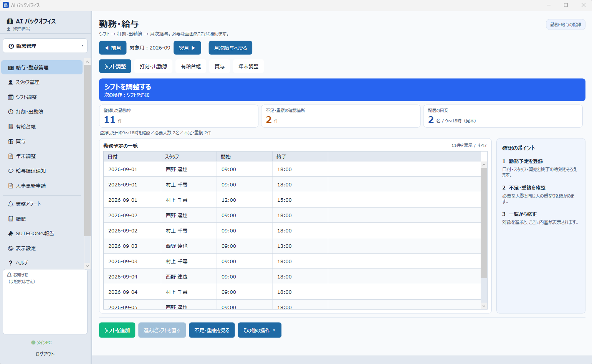Viewport: 592px width, 364px height.
Task: Open the 有給台帳 tab
Action: (191, 66)
